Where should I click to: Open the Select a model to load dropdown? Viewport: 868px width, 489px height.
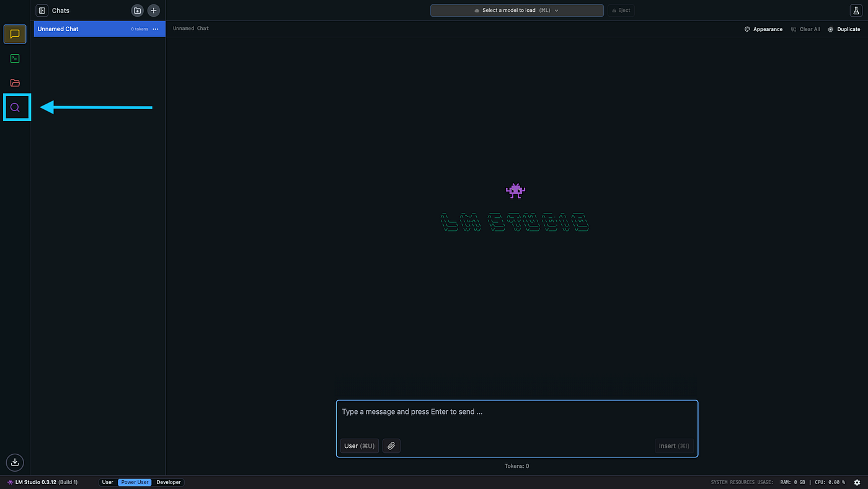click(517, 11)
